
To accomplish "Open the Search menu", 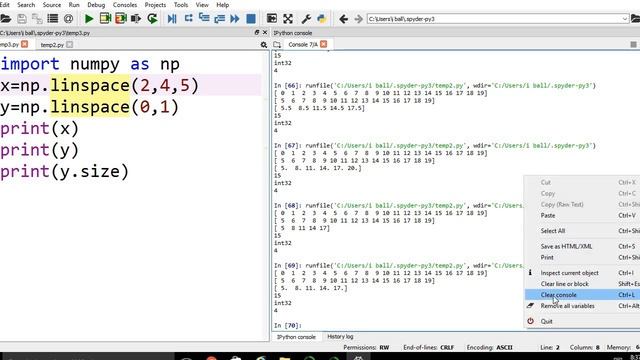I will click(26, 5).
